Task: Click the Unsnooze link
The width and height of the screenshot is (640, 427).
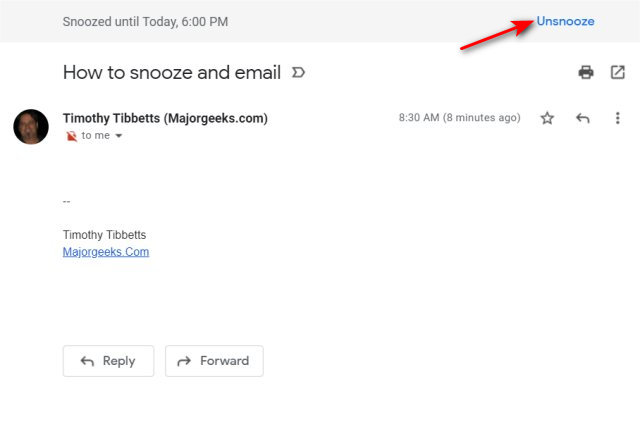Action: (565, 21)
